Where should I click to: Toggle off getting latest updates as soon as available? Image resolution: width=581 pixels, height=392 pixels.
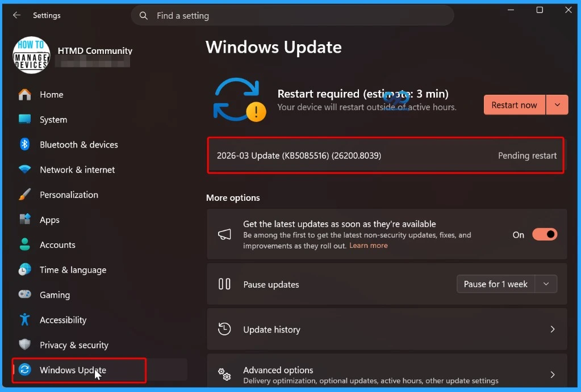click(544, 234)
